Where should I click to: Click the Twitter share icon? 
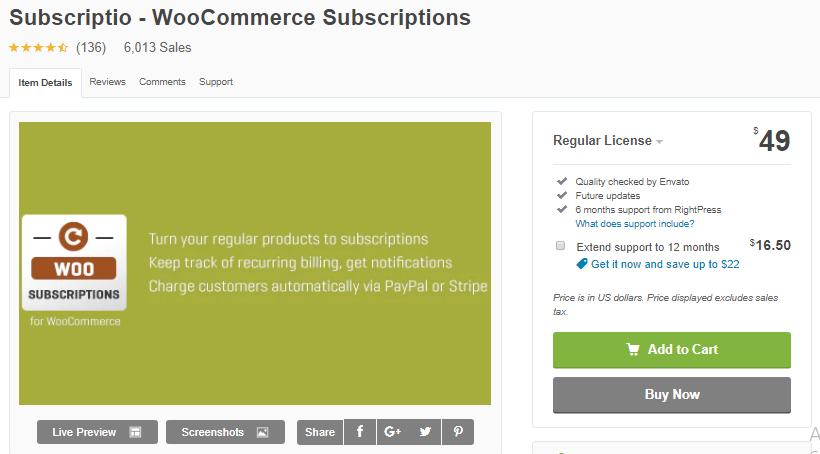pyautogui.click(x=425, y=432)
